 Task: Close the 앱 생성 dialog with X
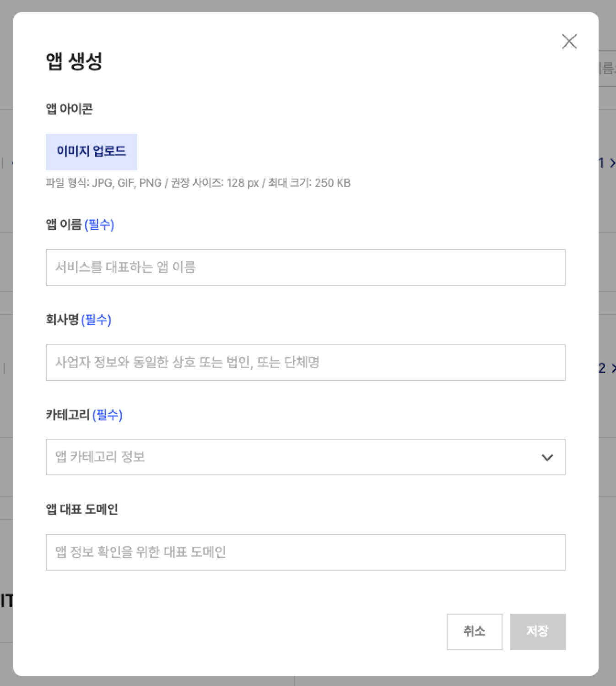point(569,41)
